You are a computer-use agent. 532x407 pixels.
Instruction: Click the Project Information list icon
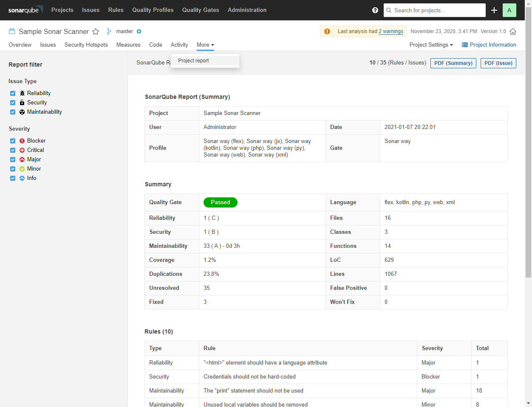[465, 45]
